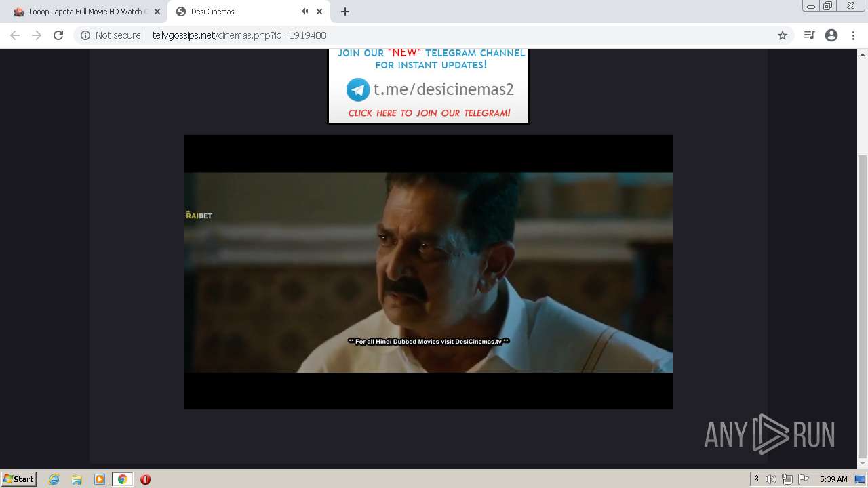
Task: Open the Chrome three-dot menu
Action: pyautogui.click(x=853, y=35)
